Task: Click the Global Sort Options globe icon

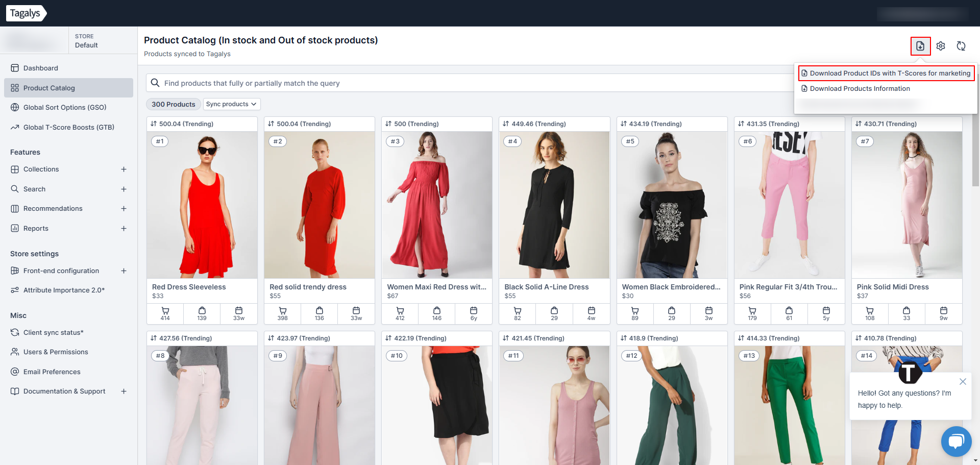Action: pos(15,107)
